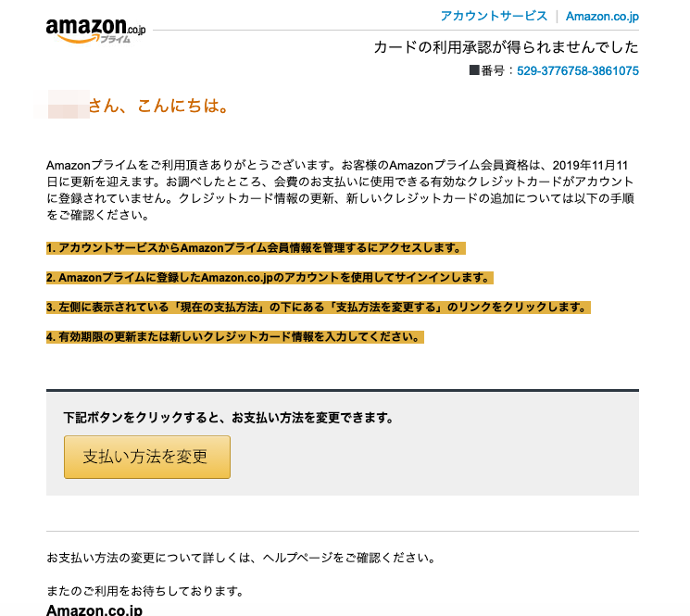Click the bold Amazon.co.jp signature at bottom

[94, 610]
